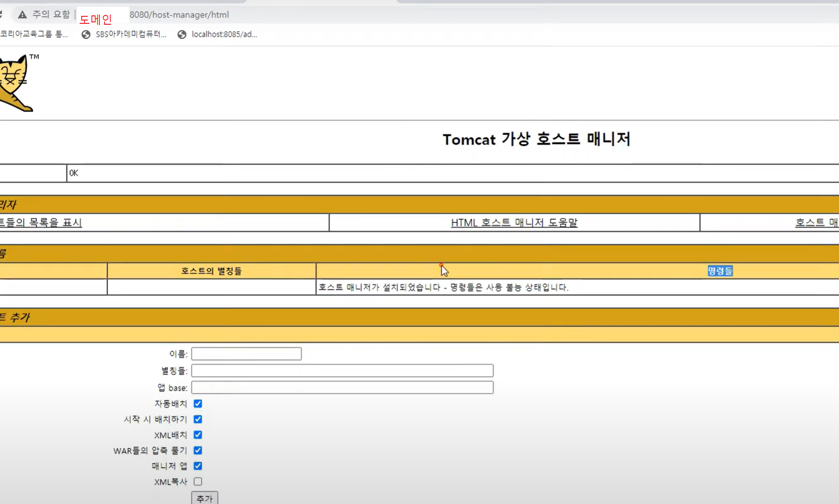Uncheck the 자동배치 checkbox
This screenshot has width=839, height=504.
[198, 404]
